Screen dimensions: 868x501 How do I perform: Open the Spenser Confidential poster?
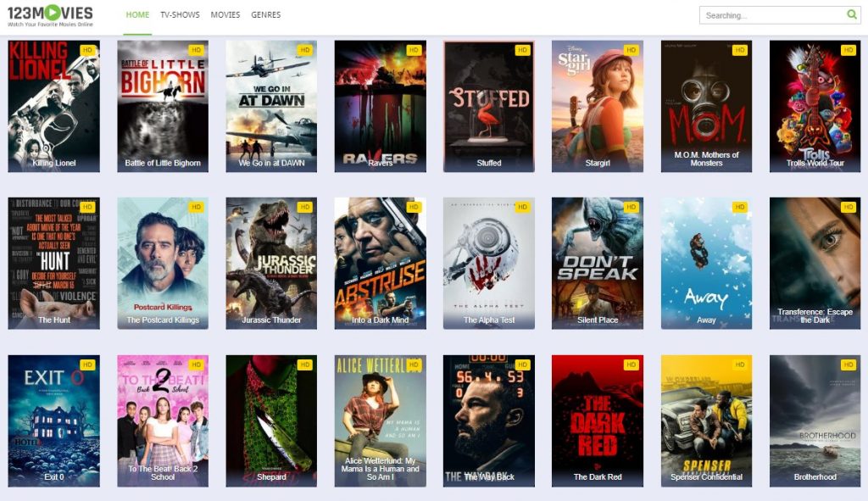click(x=706, y=420)
